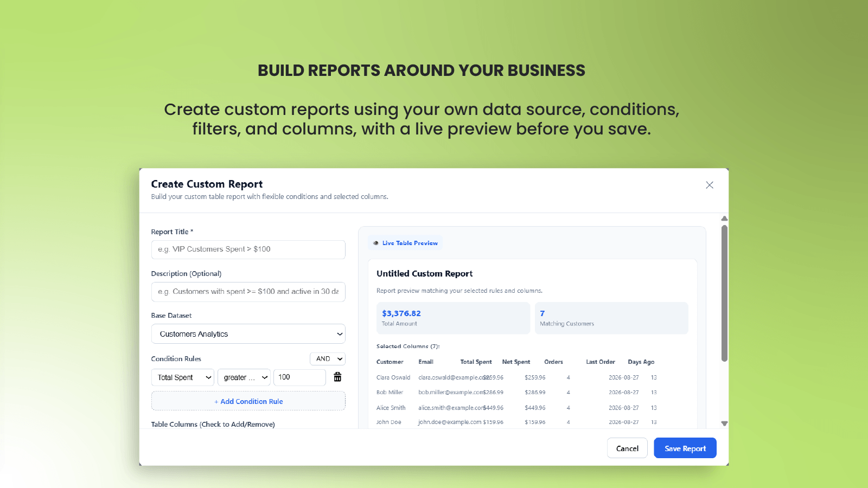The height and width of the screenshot is (488, 868).
Task: Click the Clara Oswald table row
Action: pos(516,377)
